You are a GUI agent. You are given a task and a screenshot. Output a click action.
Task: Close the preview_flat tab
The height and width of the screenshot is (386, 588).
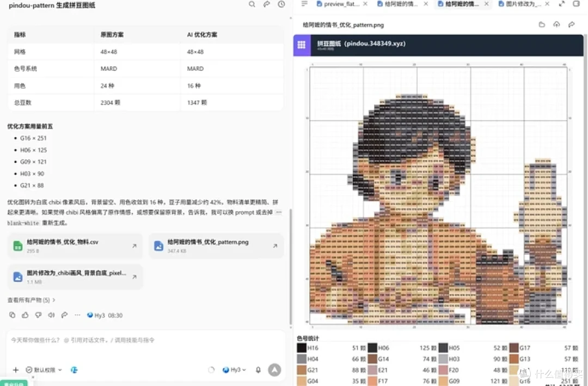[x=365, y=4]
